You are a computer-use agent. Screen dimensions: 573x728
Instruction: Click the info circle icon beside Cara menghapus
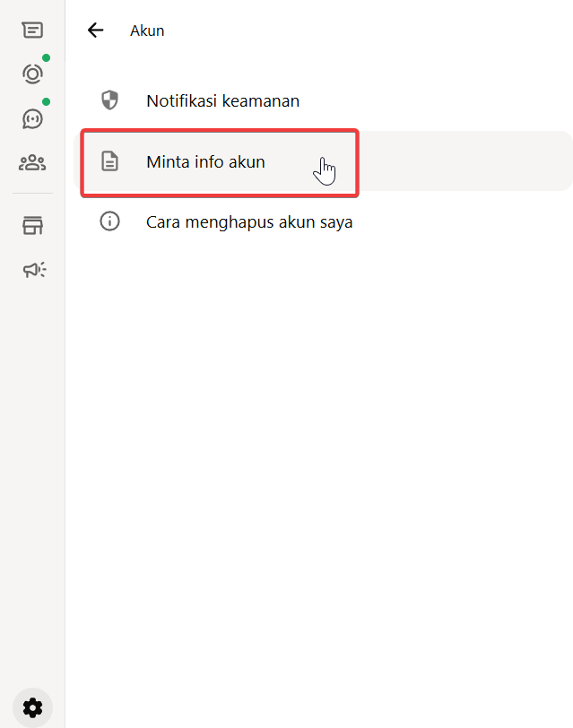point(109,221)
